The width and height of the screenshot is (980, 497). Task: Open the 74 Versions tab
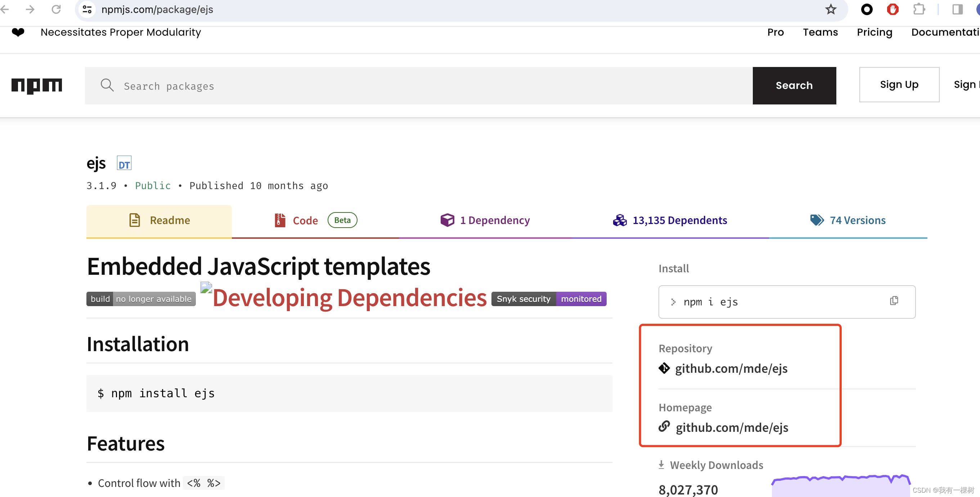coord(858,220)
